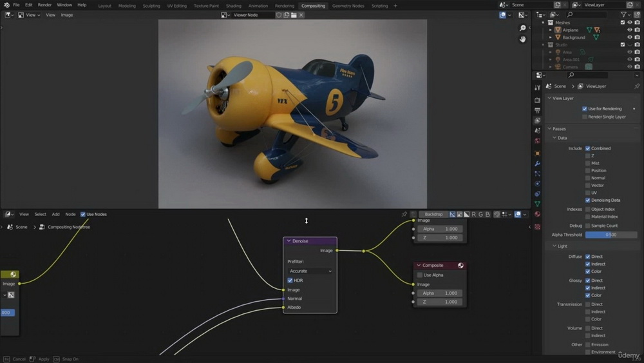Collapse the Passes panel
The width and height of the screenshot is (644, 363).
tap(549, 129)
